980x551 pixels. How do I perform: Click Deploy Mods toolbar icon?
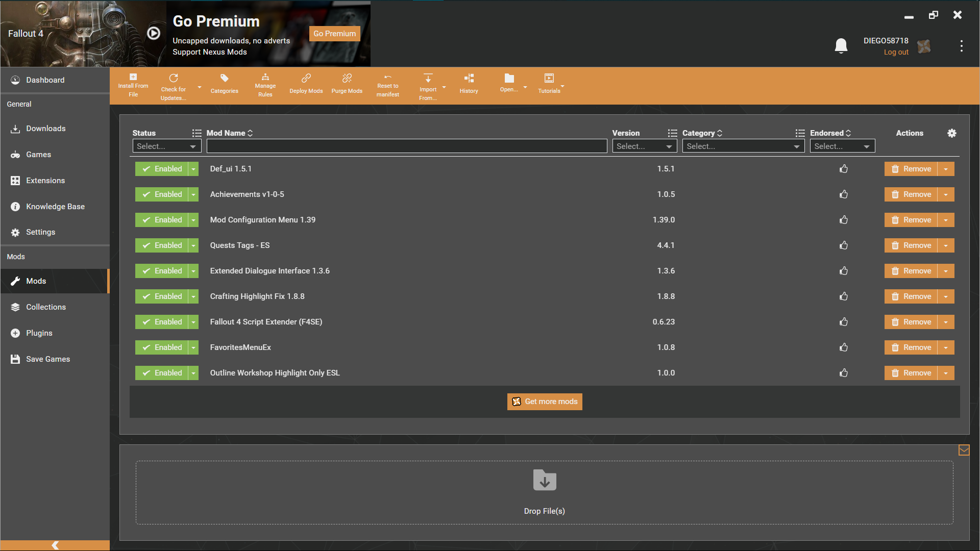(x=306, y=84)
